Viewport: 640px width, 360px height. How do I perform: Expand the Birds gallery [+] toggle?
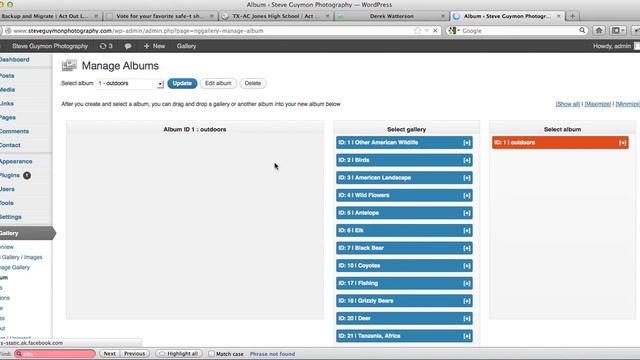467,160
